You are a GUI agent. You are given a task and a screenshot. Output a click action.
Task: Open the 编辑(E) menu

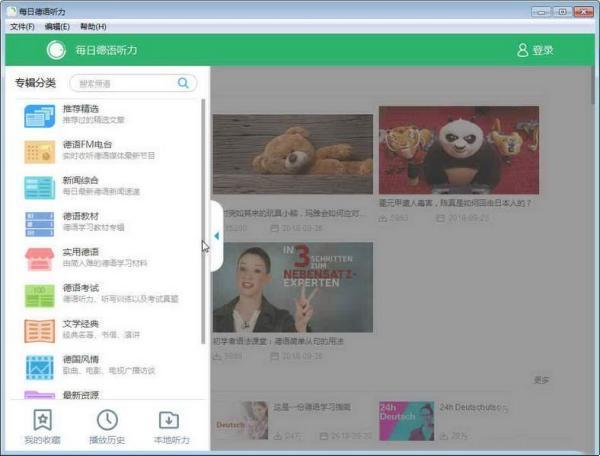tap(58, 26)
